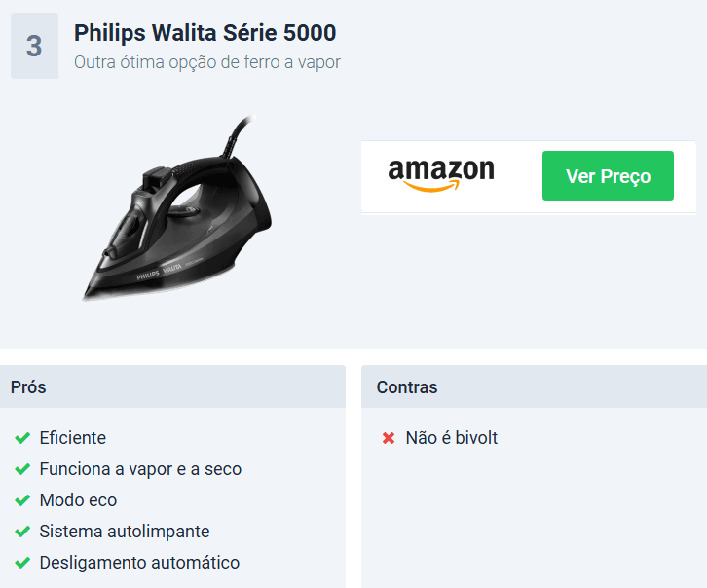This screenshot has width=707, height=588.
Task: Click the subtitle Outra ótima opção de ferro a vapor
Action: click(x=207, y=62)
